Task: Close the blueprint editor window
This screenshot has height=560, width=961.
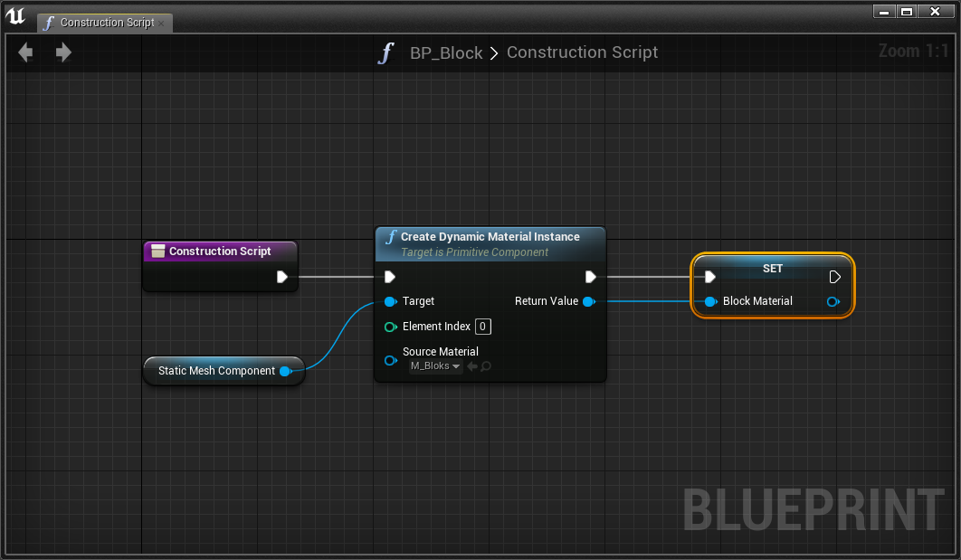Action: tap(936, 12)
